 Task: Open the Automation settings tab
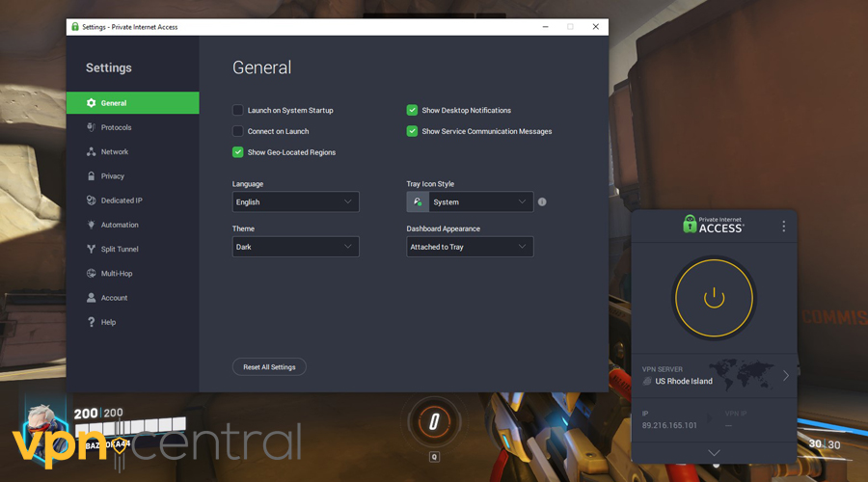[133, 225]
